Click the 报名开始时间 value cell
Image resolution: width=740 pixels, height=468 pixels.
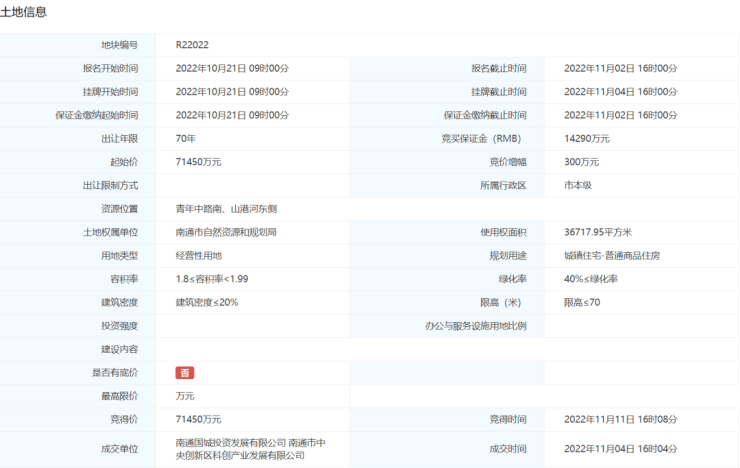pos(232,68)
